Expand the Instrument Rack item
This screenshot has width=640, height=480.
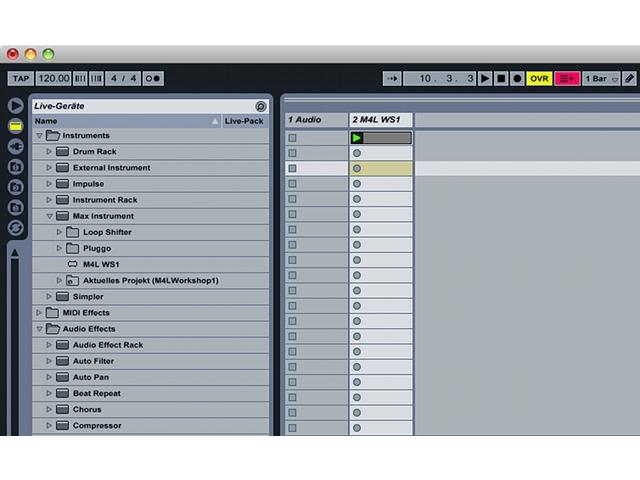coord(49,200)
